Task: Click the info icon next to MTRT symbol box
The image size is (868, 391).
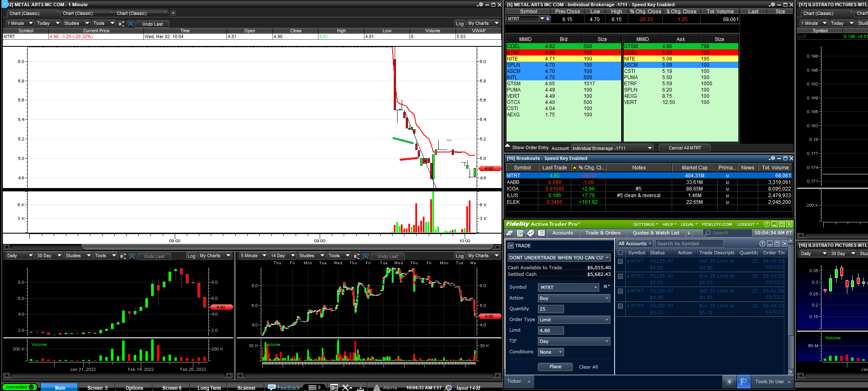Action: [548, 19]
